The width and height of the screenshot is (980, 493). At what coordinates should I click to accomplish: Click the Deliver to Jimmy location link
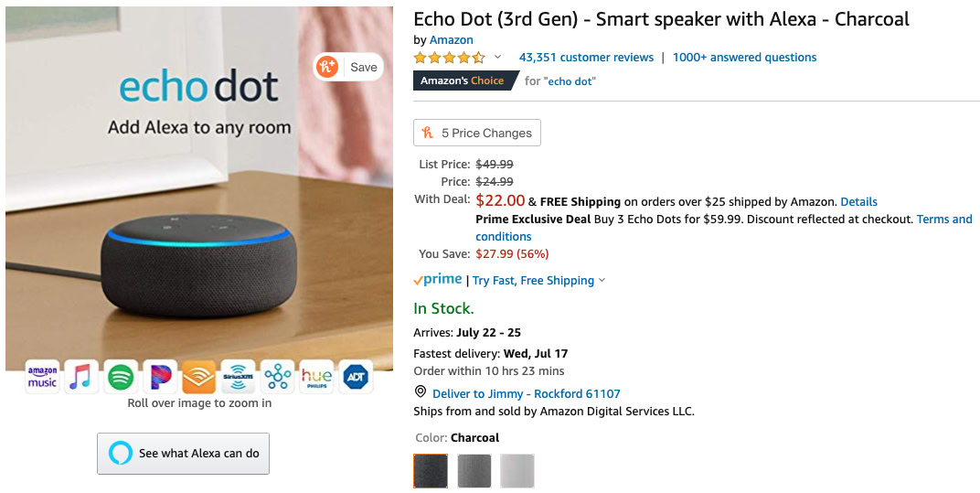click(x=526, y=393)
